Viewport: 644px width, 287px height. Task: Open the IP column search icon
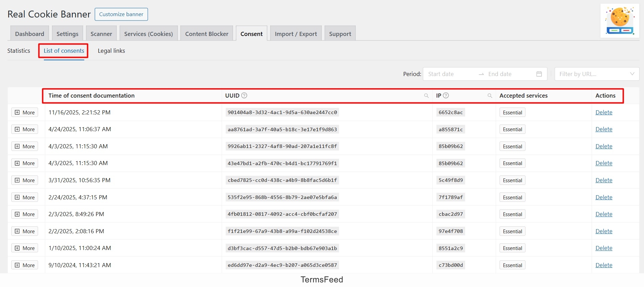tap(490, 96)
